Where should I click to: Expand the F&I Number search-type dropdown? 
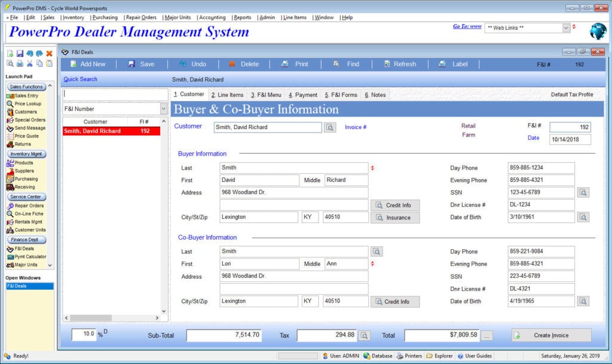[164, 109]
